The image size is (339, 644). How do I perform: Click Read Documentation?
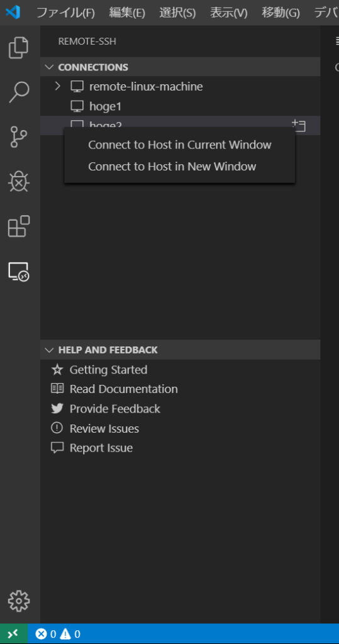point(123,389)
